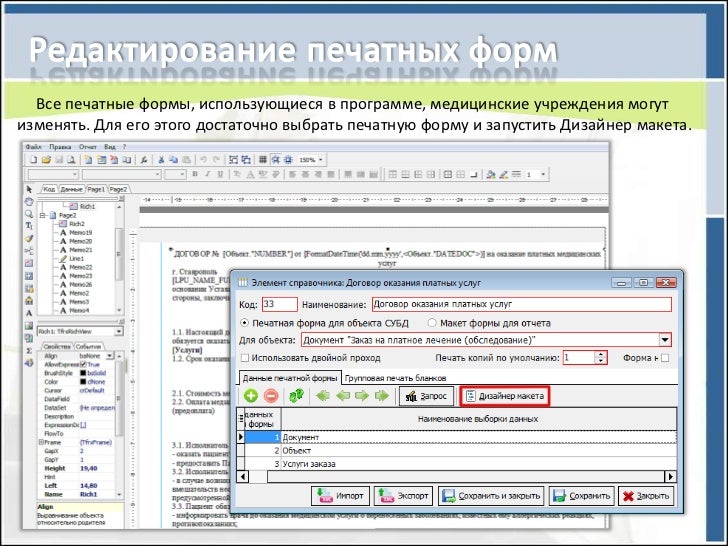The width and height of the screenshot is (728, 546).
Task: Open the Для объекта dropdown arrow
Action: click(x=665, y=340)
